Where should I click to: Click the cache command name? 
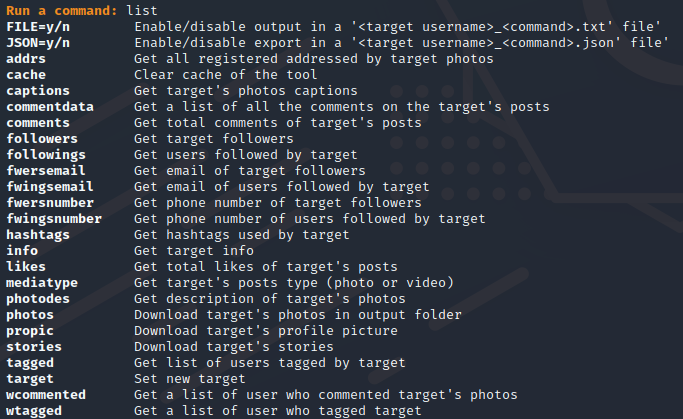pyautogui.click(x=26, y=75)
